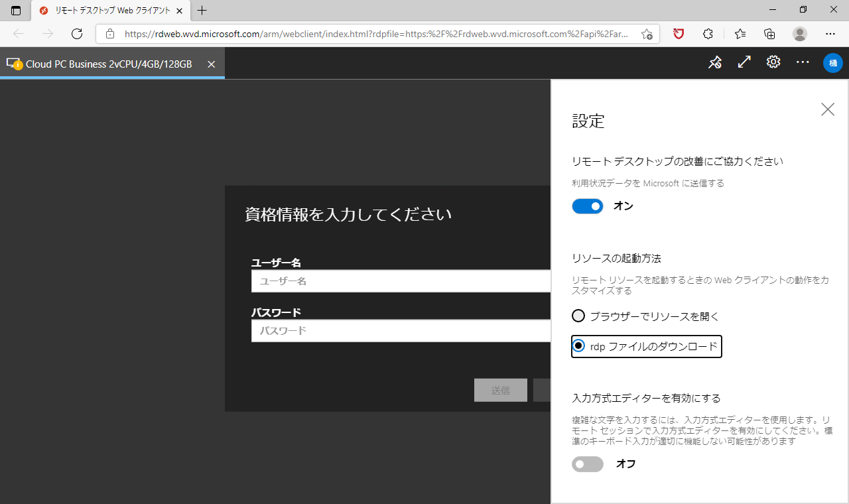This screenshot has height=504, width=849.
Task: Click the 入力方式エディターを有効にする heading
Action: (x=646, y=399)
